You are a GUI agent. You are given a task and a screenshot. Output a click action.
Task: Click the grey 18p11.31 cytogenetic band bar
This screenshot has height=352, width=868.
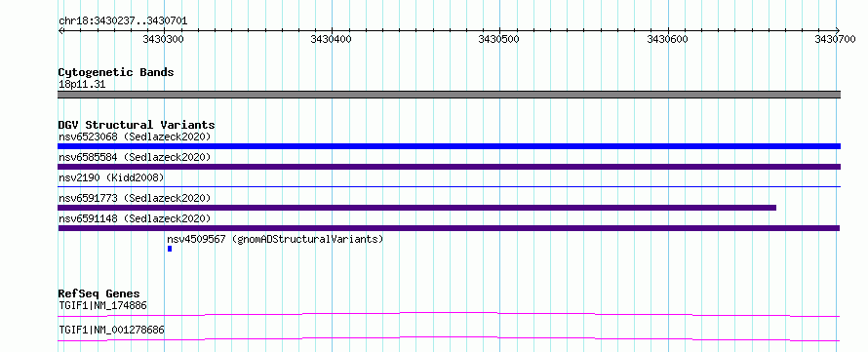(449, 95)
